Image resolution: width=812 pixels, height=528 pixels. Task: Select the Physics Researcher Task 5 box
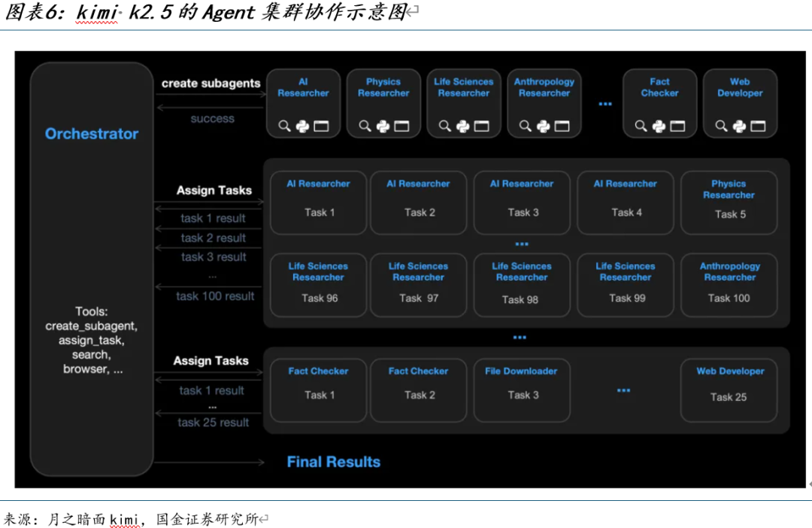pos(729,202)
